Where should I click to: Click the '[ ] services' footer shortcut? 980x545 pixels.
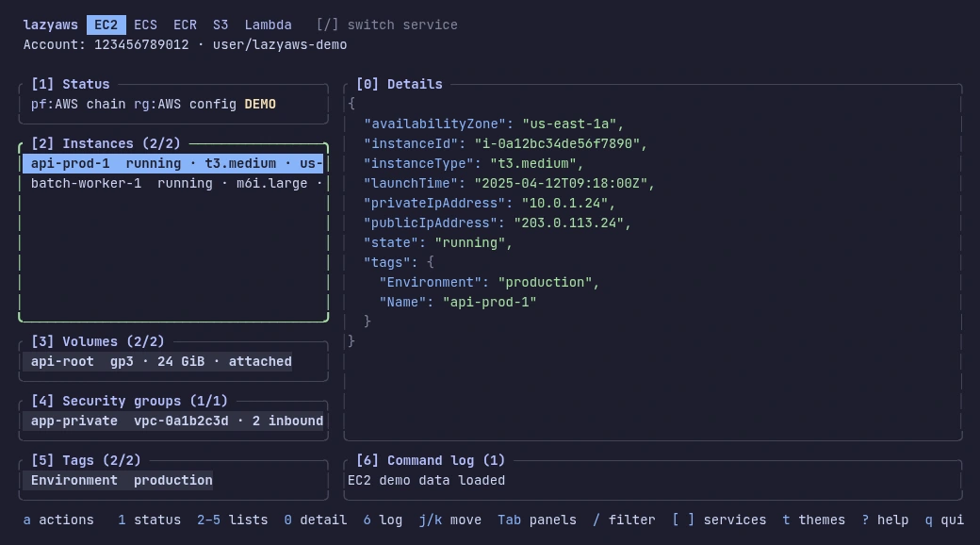click(719, 520)
